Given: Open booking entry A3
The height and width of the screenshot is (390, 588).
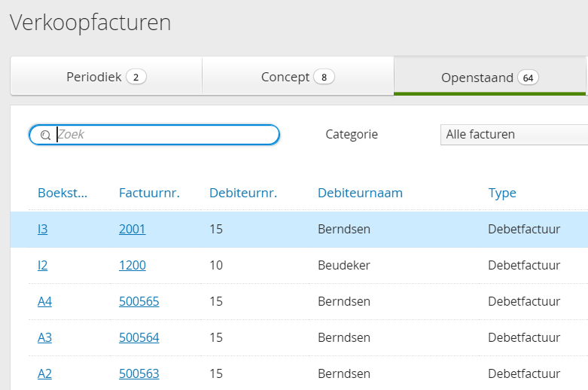Looking at the screenshot, I should coord(44,337).
